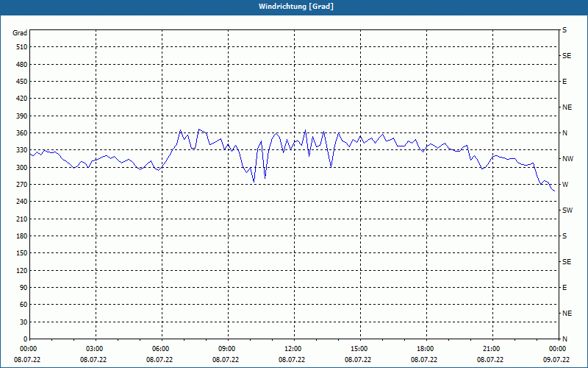Click the "N" compass label level with 360
Image resolution: width=588 pixels, height=368 pixels.
point(565,133)
